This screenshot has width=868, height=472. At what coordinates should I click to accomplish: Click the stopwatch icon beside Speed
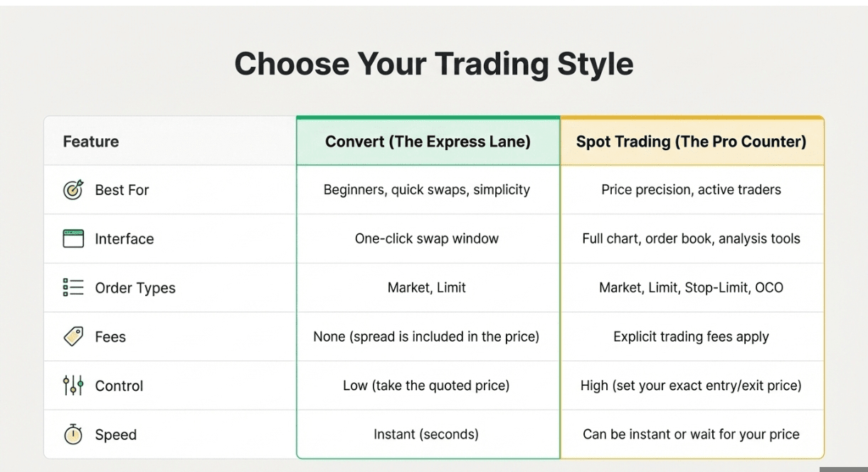(73, 434)
